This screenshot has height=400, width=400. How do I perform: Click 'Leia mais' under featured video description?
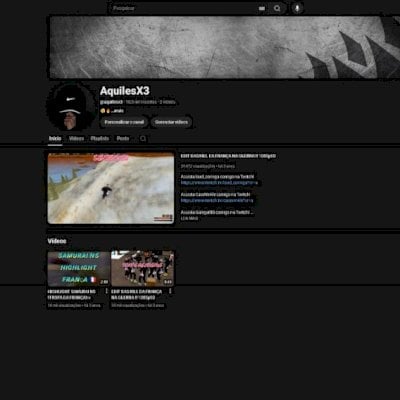189,218
